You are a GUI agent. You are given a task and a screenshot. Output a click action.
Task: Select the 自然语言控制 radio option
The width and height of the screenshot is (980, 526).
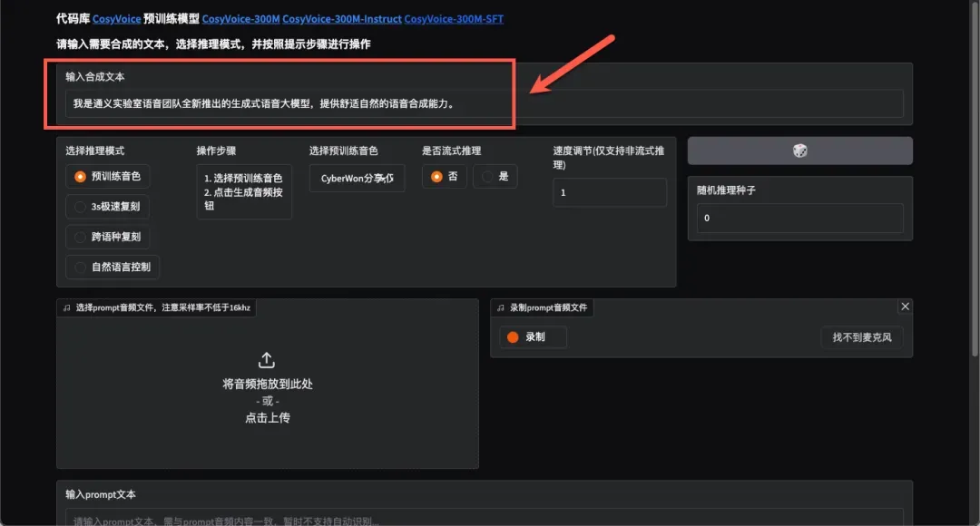coord(81,267)
